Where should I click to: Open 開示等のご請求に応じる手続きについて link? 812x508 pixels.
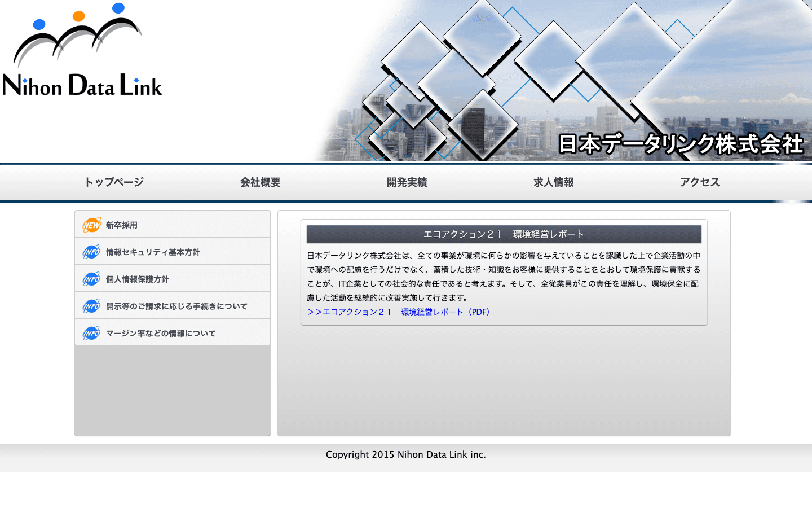click(173, 306)
